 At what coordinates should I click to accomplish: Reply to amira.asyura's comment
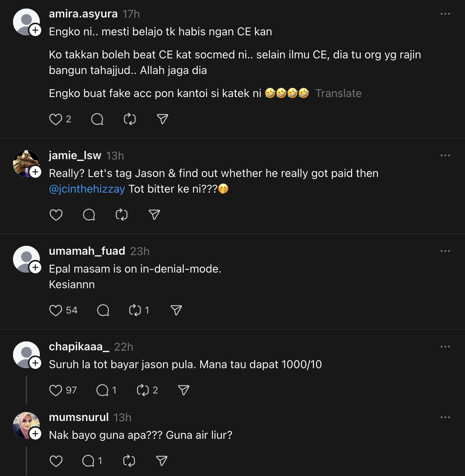click(97, 119)
